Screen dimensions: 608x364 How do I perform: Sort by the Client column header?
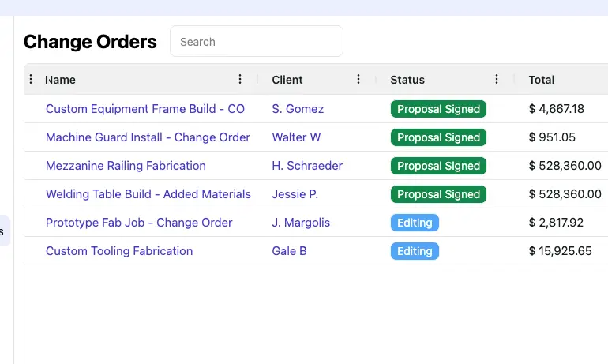(x=287, y=80)
